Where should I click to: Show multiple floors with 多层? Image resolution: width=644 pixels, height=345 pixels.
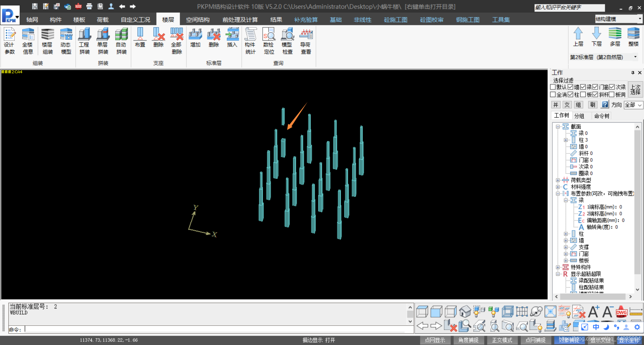click(615, 37)
